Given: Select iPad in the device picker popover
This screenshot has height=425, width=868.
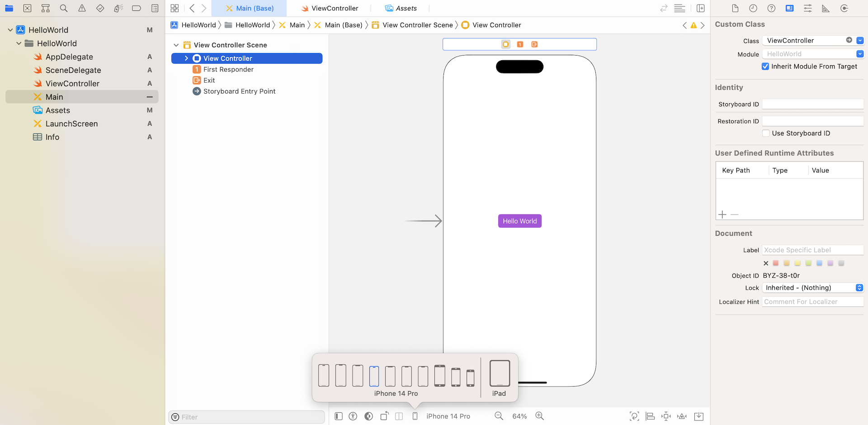Looking at the screenshot, I should (x=499, y=373).
